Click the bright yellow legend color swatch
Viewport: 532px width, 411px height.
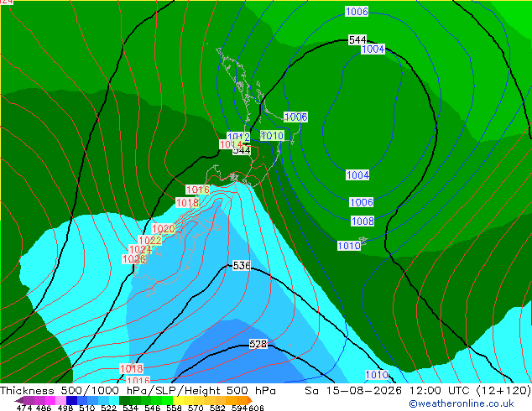[178, 400]
